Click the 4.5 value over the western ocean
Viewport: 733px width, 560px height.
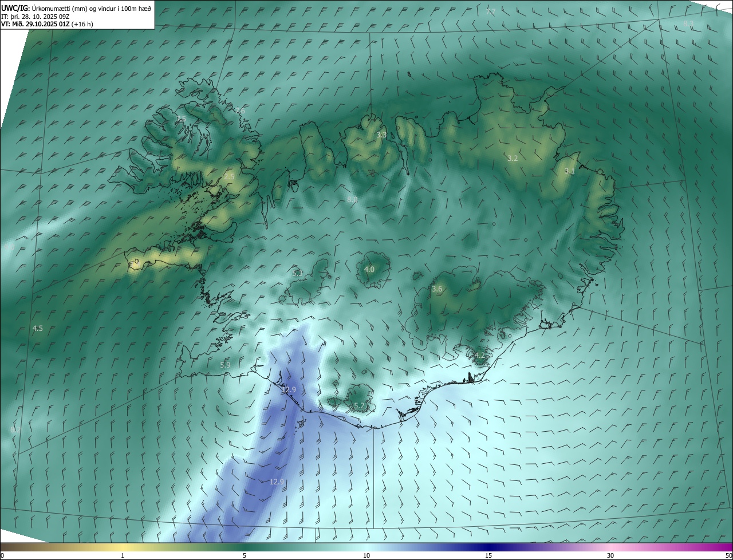[x=38, y=329]
